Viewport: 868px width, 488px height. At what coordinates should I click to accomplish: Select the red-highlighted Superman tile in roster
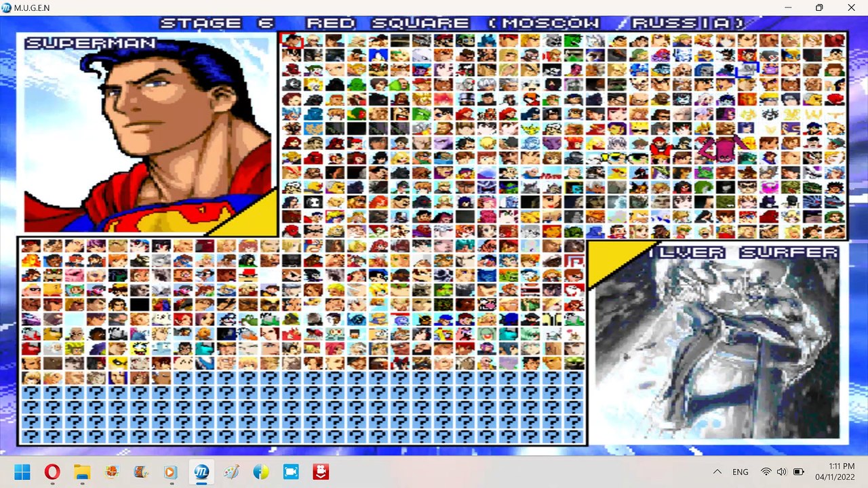(x=292, y=41)
